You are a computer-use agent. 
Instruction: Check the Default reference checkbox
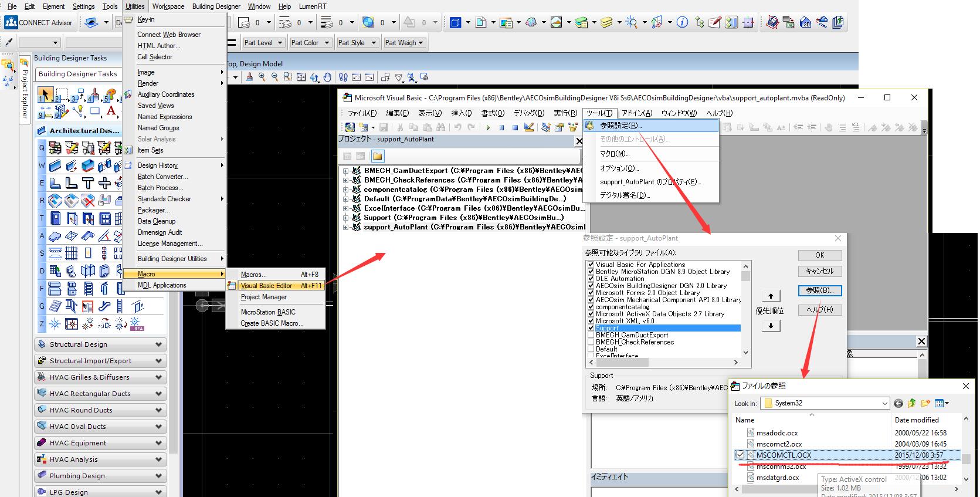point(591,349)
